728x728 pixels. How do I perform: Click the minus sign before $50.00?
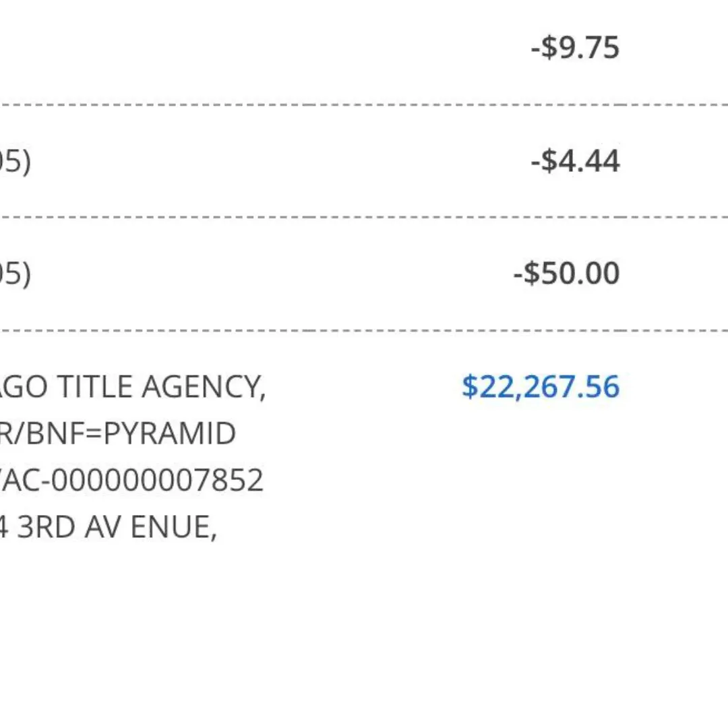518,274
